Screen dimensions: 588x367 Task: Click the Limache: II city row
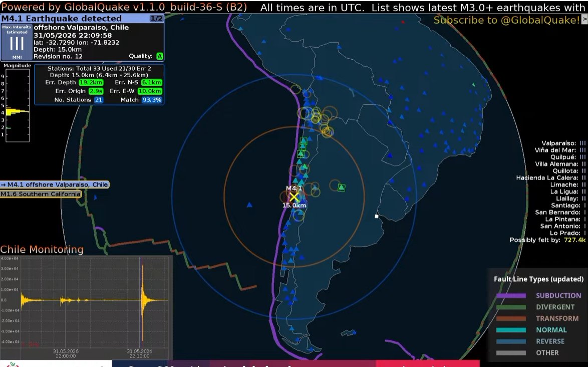click(568, 185)
